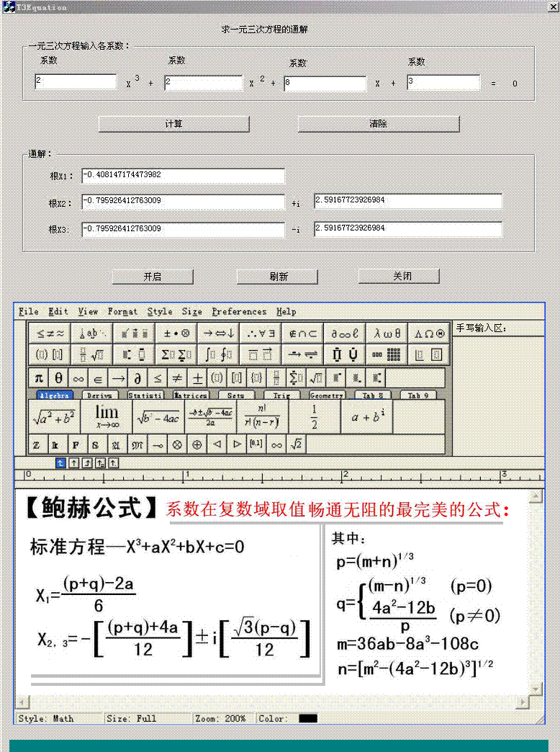This screenshot has width=560, height=752.
Task: Switch to the Matrices tab
Action: point(190,395)
